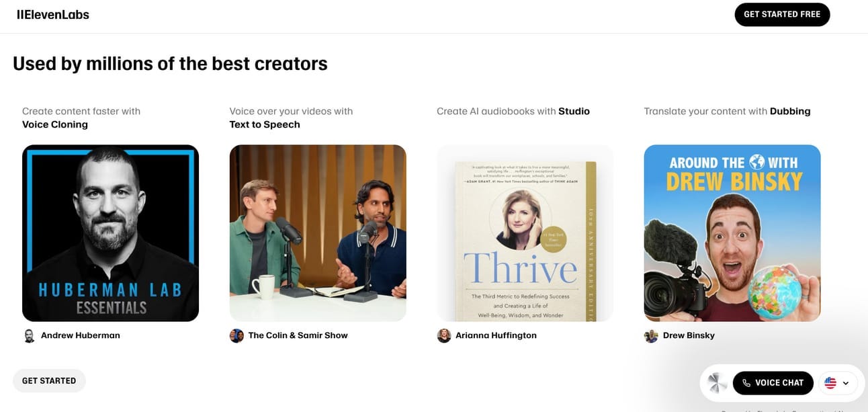Click the Studio label

(574, 112)
